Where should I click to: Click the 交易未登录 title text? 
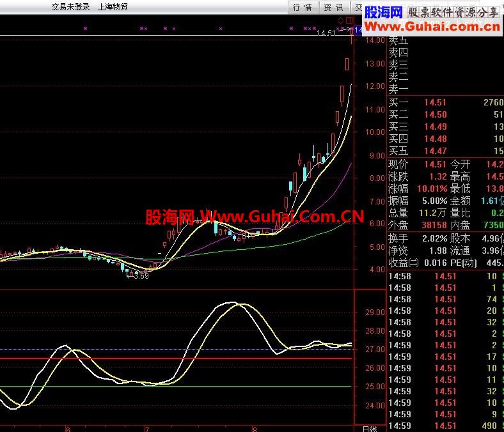point(71,7)
